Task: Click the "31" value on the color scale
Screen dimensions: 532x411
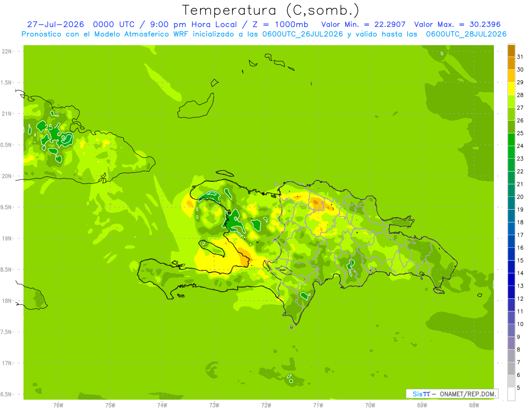Action: [x=520, y=57]
